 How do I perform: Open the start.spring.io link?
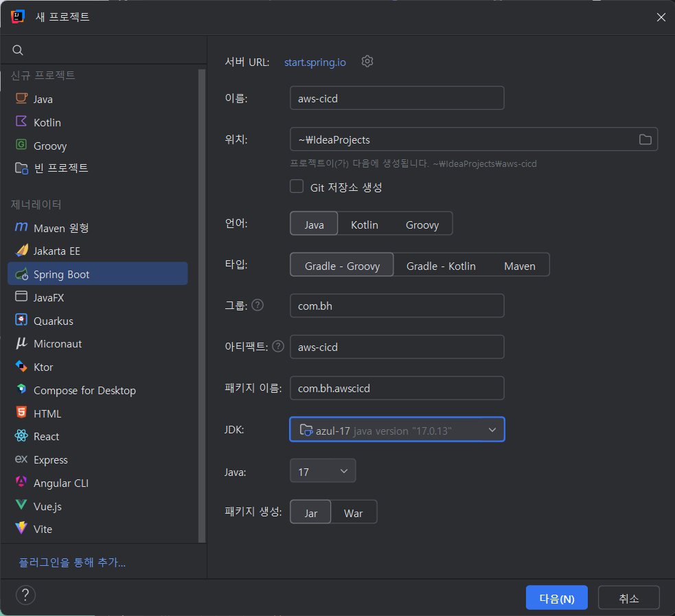[x=314, y=62]
